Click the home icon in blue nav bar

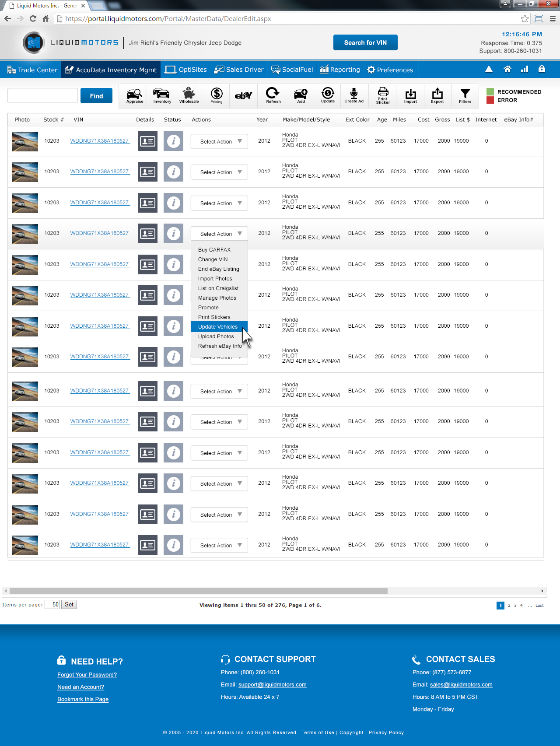tap(507, 69)
